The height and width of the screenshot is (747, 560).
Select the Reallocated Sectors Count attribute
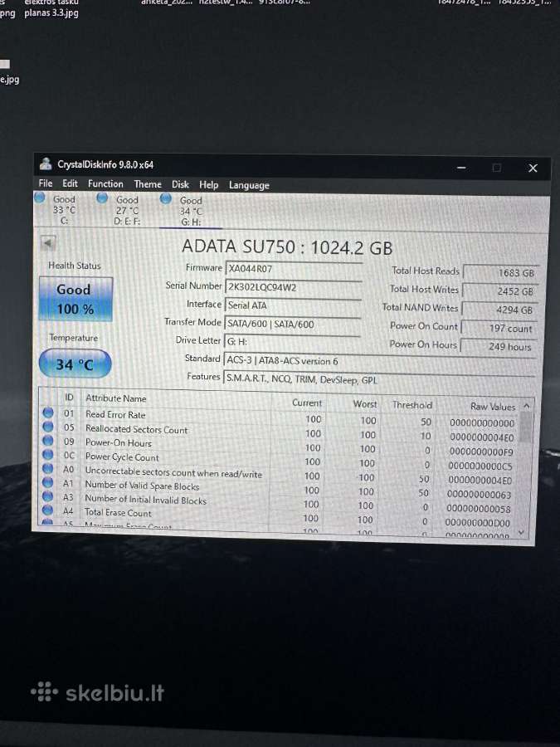coord(136,429)
